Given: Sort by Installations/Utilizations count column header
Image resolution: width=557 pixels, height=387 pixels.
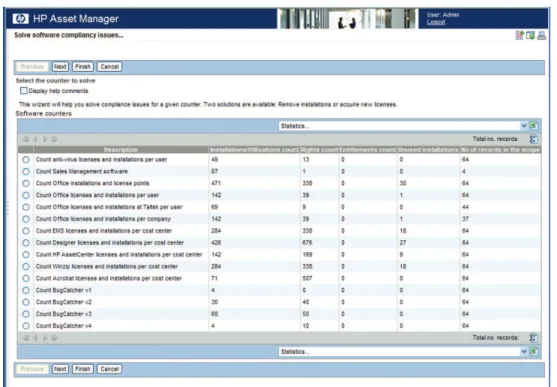Looking at the screenshot, I should (254, 150).
